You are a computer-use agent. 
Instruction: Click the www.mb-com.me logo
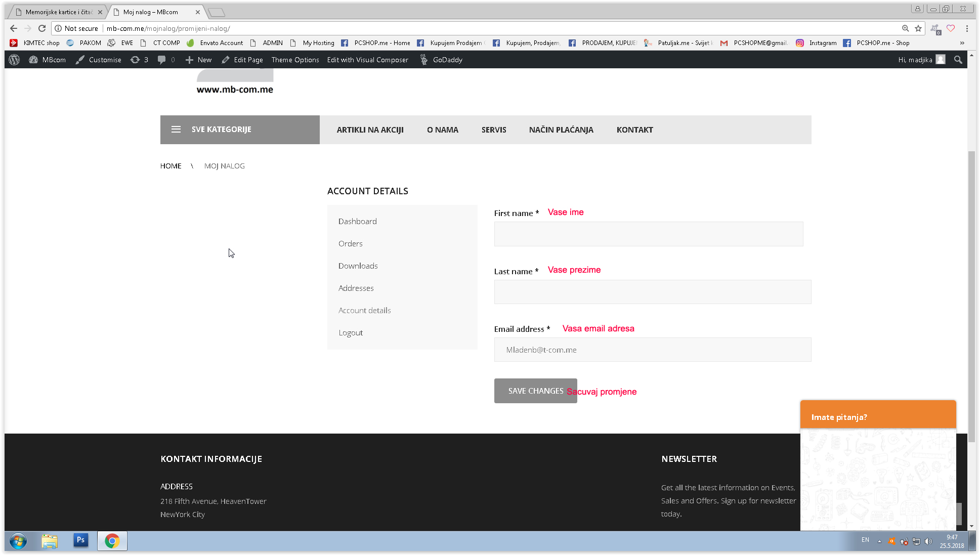coord(235,82)
